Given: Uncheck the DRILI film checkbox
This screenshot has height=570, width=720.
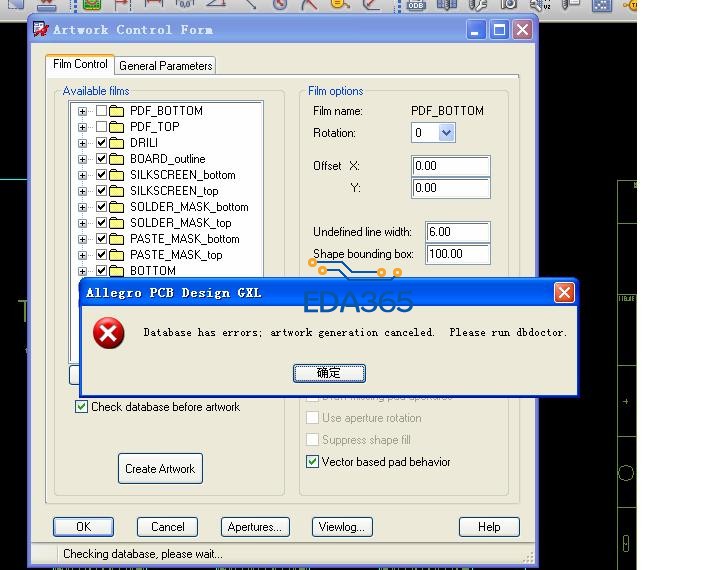Looking at the screenshot, I should 101,143.
